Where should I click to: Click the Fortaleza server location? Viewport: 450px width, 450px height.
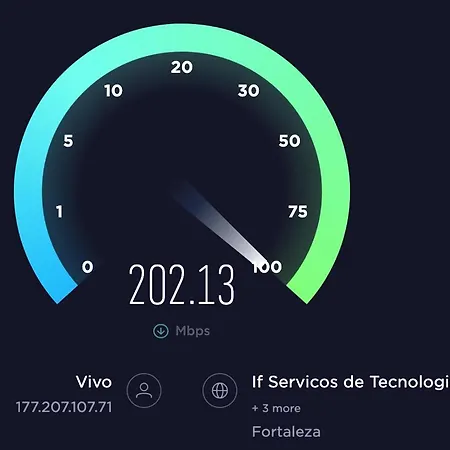(286, 432)
